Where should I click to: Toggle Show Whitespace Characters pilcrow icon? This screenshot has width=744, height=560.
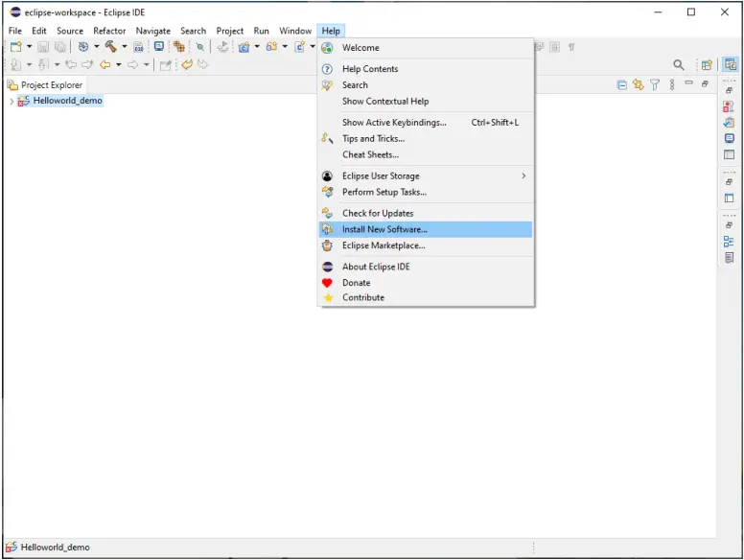point(571,47)
